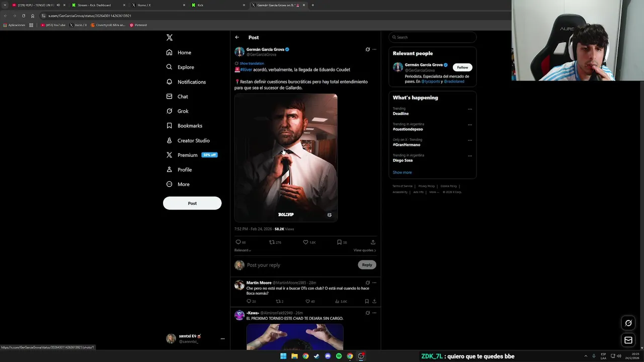Image resolution: width=644 pixels, height=362 pixels.
Task: Click the X Search box
Action: coord(432,37)
